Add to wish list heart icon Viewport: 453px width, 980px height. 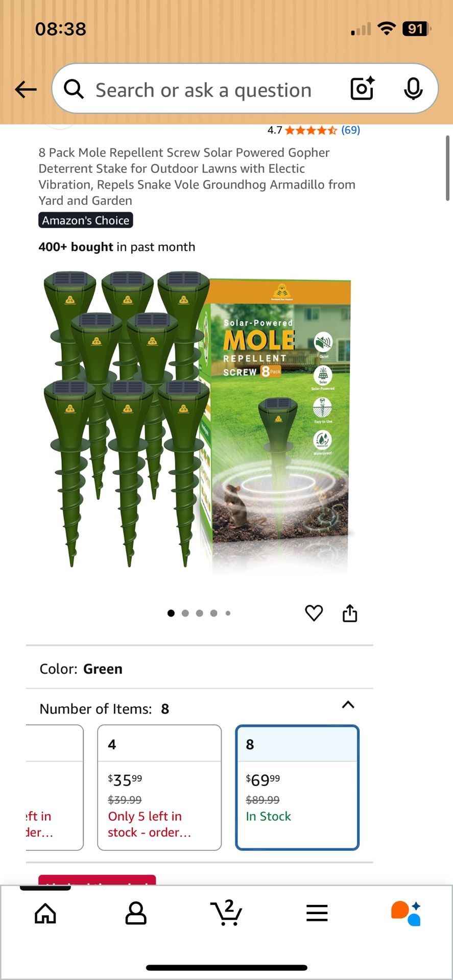(314, 612)
